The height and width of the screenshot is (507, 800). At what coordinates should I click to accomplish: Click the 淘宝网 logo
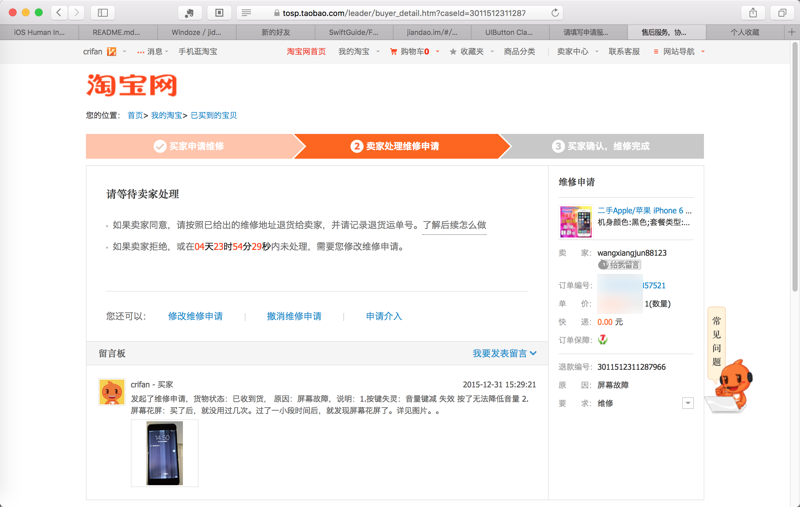132,85
